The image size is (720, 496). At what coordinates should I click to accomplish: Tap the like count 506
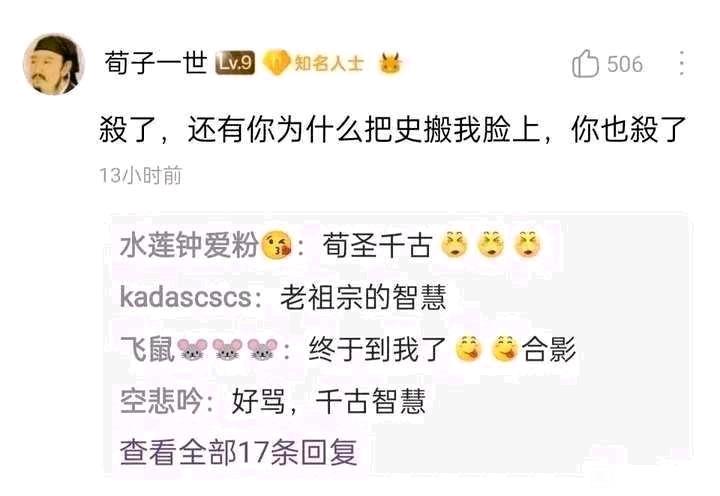624,64
